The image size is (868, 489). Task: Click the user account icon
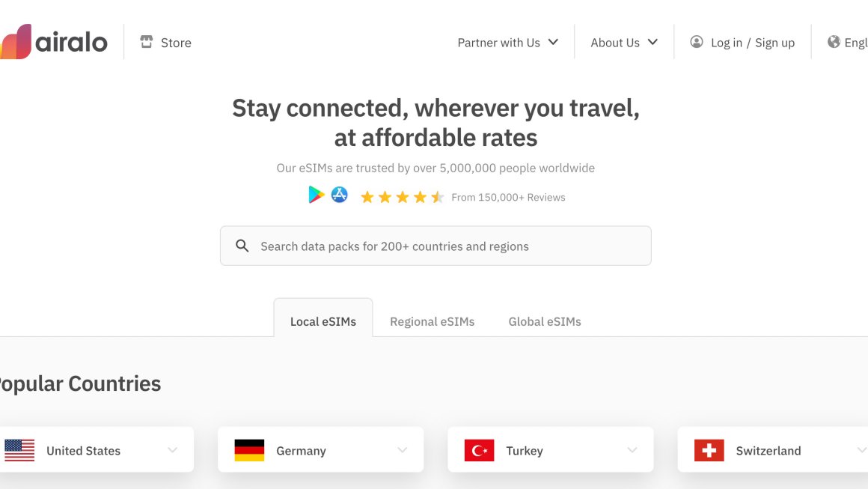pos(697,42)
